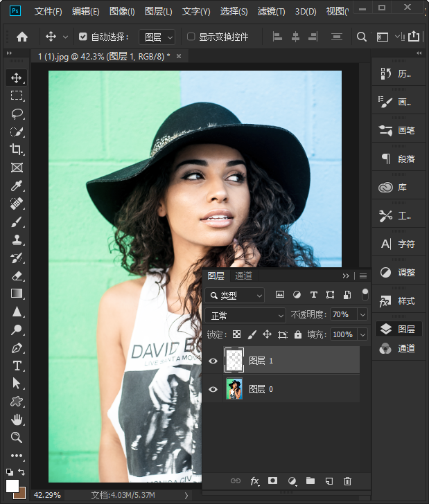This screenshot has height=504, width=429.
Task: Select the Horizontal Type tool
Action: [x=17, y=366]
